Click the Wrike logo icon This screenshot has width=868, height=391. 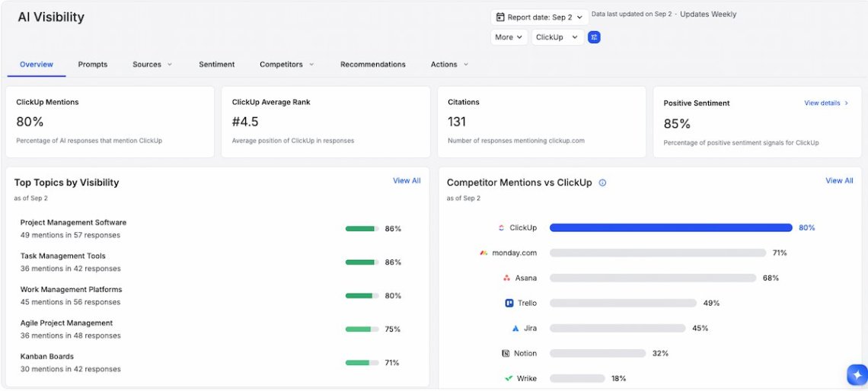pos(509,378)
